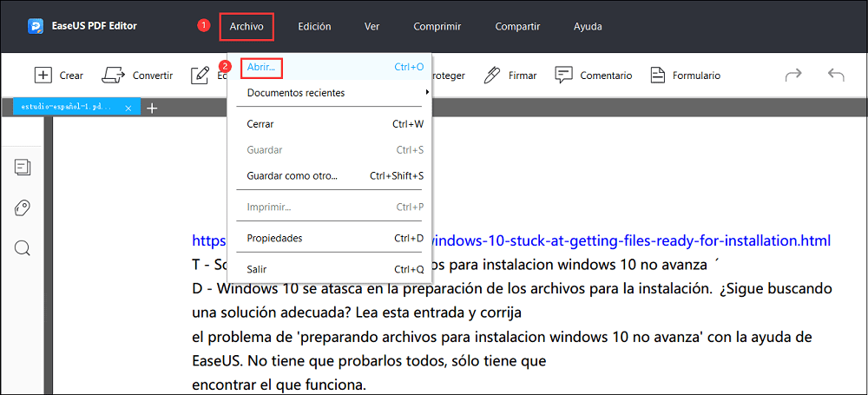Click the line 'EaseUS. No tiene que probarlos todos'
The image size is (868, 395).
click(x=369, y=361)
